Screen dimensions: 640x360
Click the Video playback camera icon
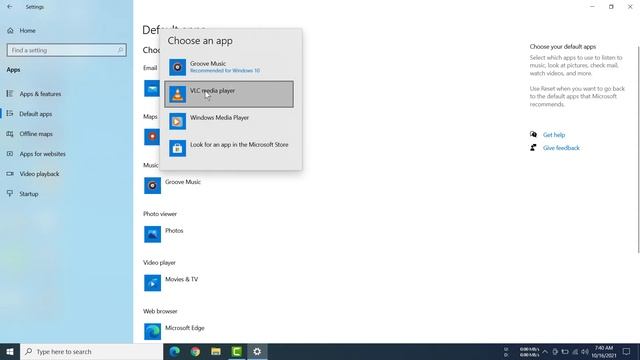(x=10, y=174)
